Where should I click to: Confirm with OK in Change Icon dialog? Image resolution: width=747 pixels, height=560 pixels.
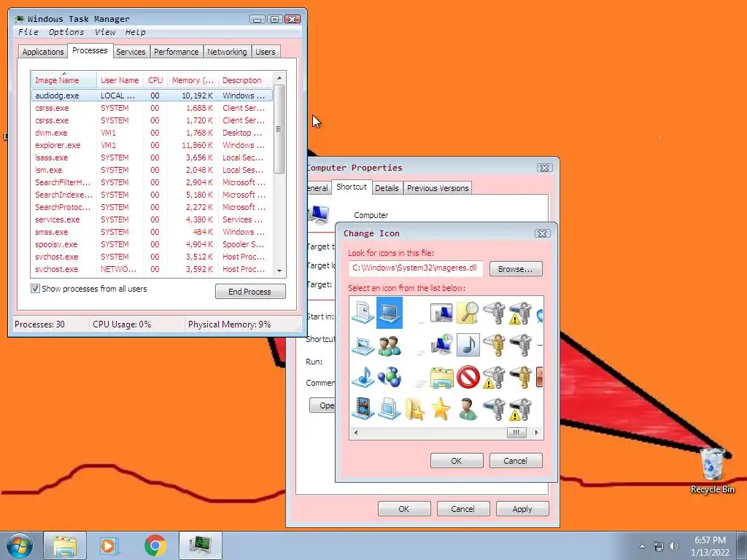coord(457,461)
